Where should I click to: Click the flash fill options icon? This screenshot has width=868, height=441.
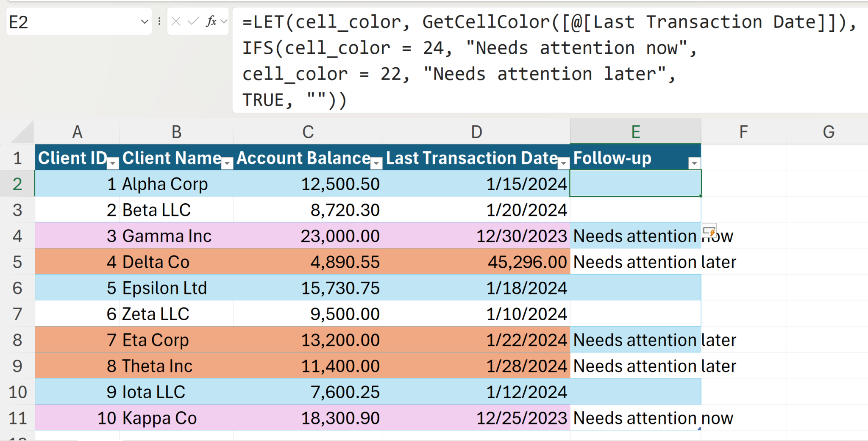709,231
